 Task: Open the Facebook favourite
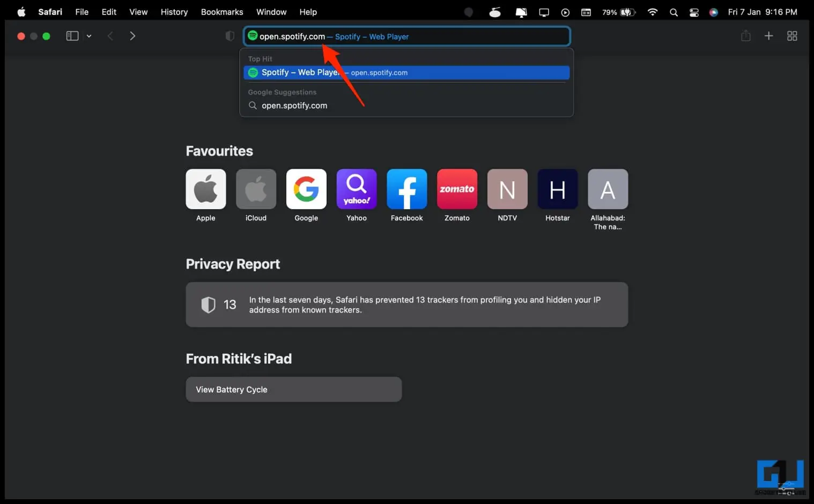click(x=407, y=189)
